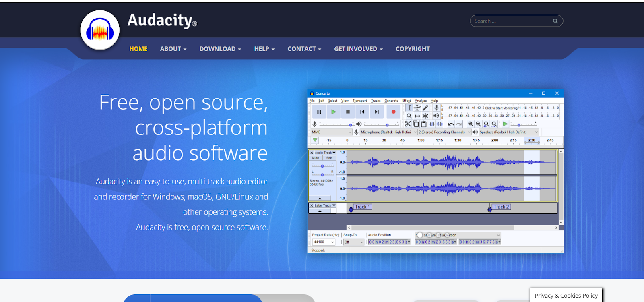Viewport: 644px width, 302px height.
Task: Close the Label Track with its X
Action: [312, 205]
